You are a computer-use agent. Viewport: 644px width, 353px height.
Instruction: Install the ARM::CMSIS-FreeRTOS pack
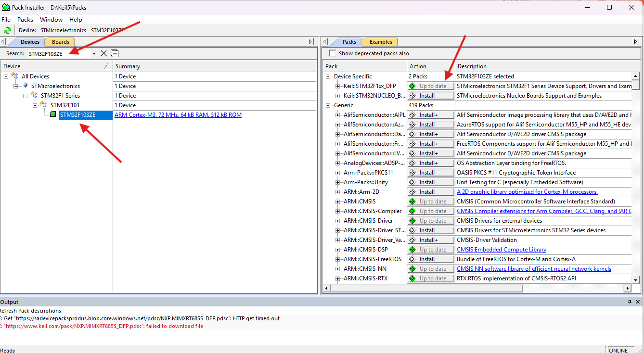click(x=431, y=259)
